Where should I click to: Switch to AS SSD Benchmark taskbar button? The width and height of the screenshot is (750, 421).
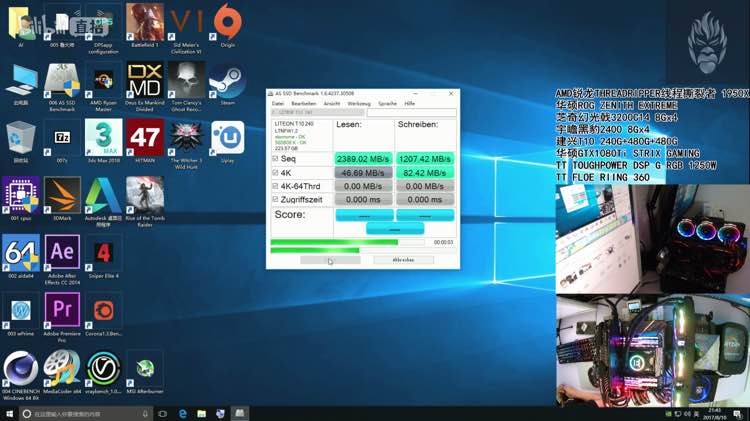tap(239, 413)
